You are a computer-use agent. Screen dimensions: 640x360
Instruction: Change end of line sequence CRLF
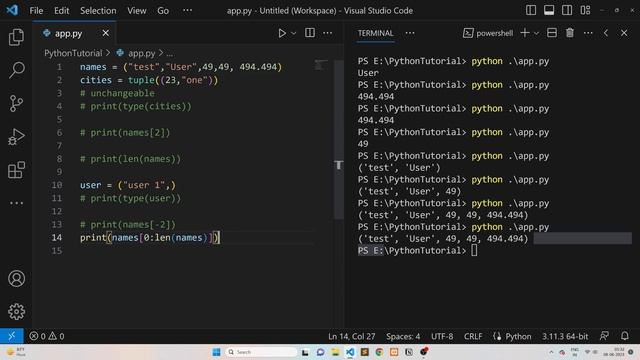pos(473,336)
